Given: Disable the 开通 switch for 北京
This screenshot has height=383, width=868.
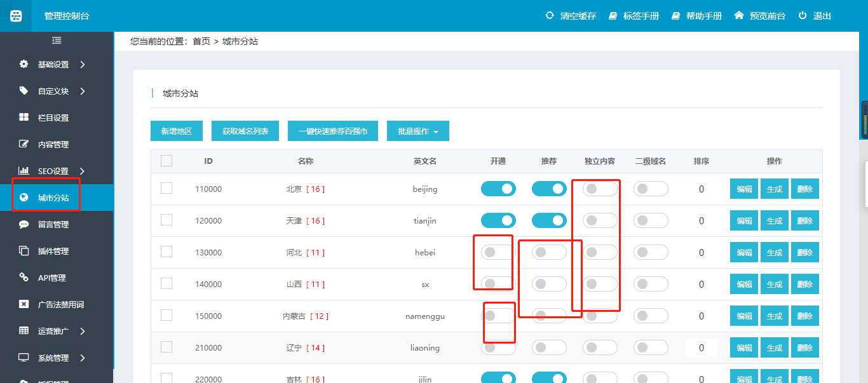Looking at the screenshot, I should tap(498, 189).
